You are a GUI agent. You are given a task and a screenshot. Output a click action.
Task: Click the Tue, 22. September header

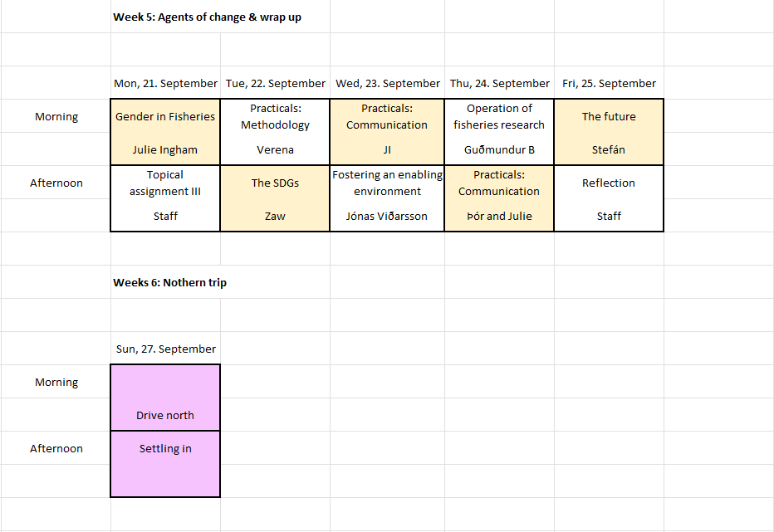click(x=275, y=83)
